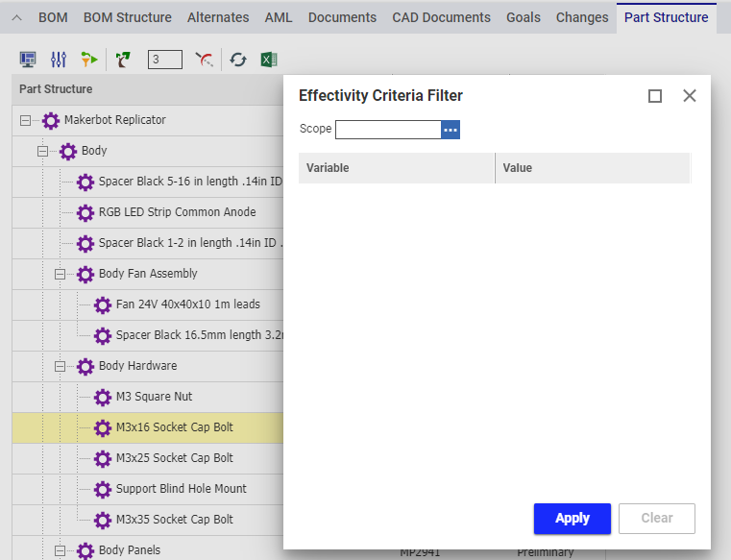Viewport: 731px width, 560px height.
Task: Collapse the Body Fan Assembly node
Action: (x=61, y=274)
